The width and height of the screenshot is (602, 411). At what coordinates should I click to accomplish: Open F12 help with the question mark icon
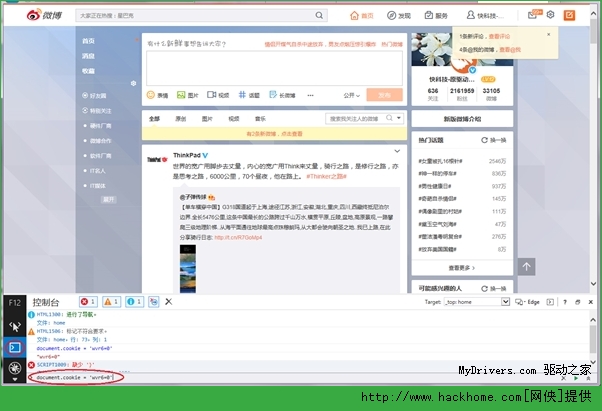click(x=565, y=302)
